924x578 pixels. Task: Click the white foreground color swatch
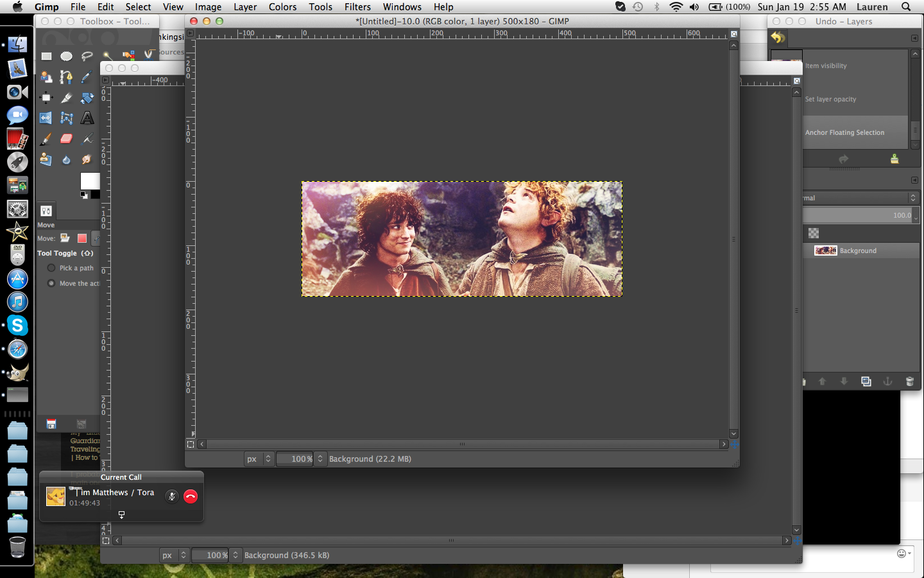(x=89, y=180)
